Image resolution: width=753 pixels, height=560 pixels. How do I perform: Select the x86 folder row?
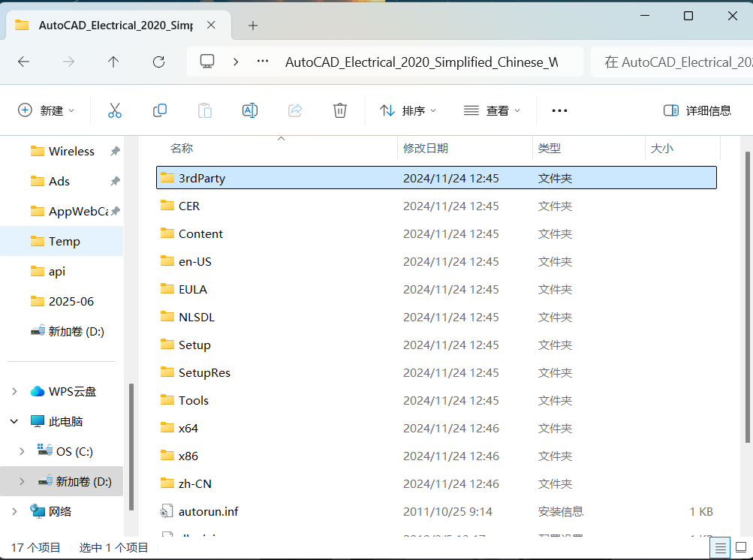(x=436, y=456)
